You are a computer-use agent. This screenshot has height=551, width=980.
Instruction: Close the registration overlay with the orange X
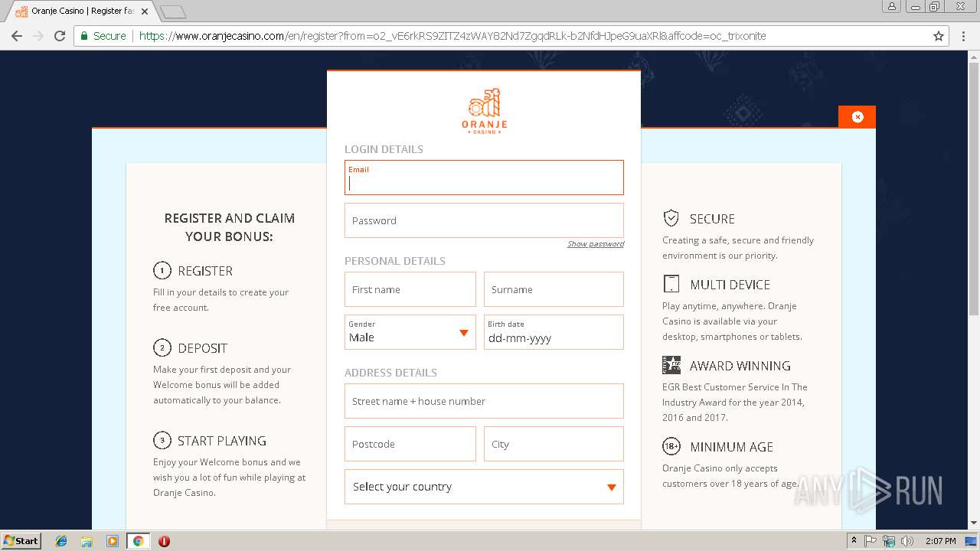pyautogui.click(x=857, y=116)
